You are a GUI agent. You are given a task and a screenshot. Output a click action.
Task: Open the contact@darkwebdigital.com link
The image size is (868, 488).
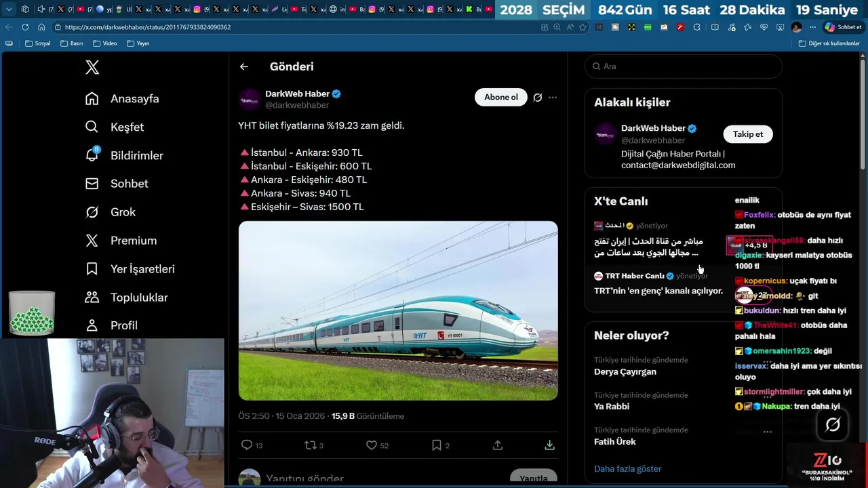click(x=678, y=165)
